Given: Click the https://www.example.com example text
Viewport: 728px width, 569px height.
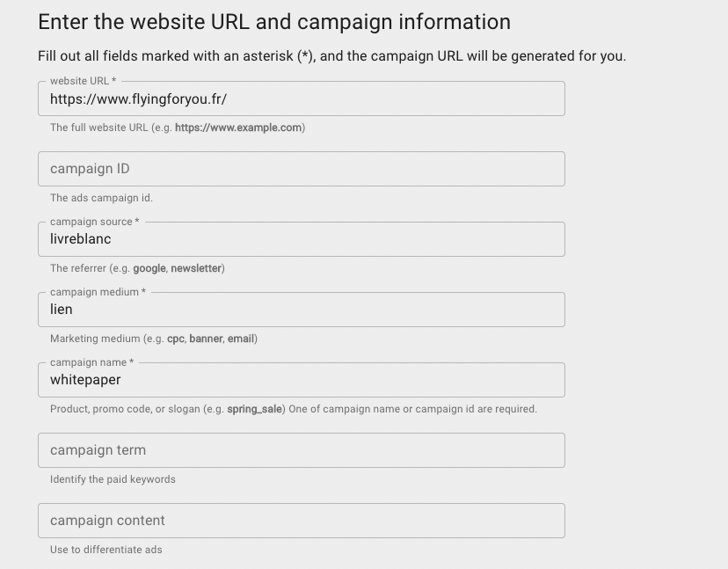Looking at the screenshot, I should tap(238, 128).
